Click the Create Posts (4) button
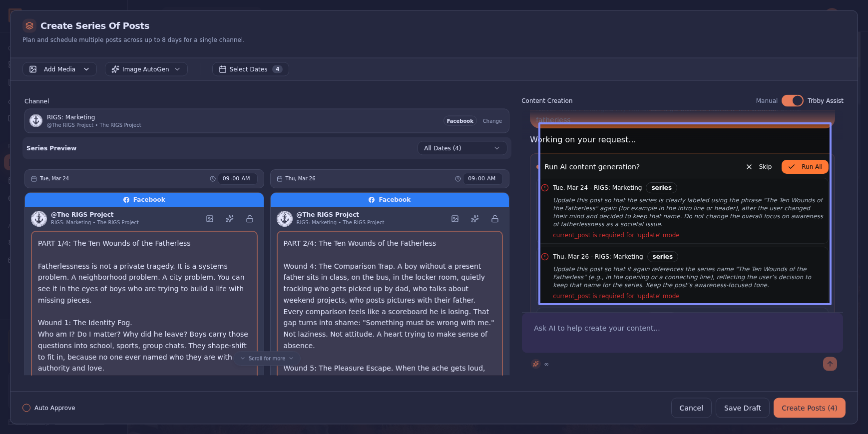868x434 pixels. point(809,408)
